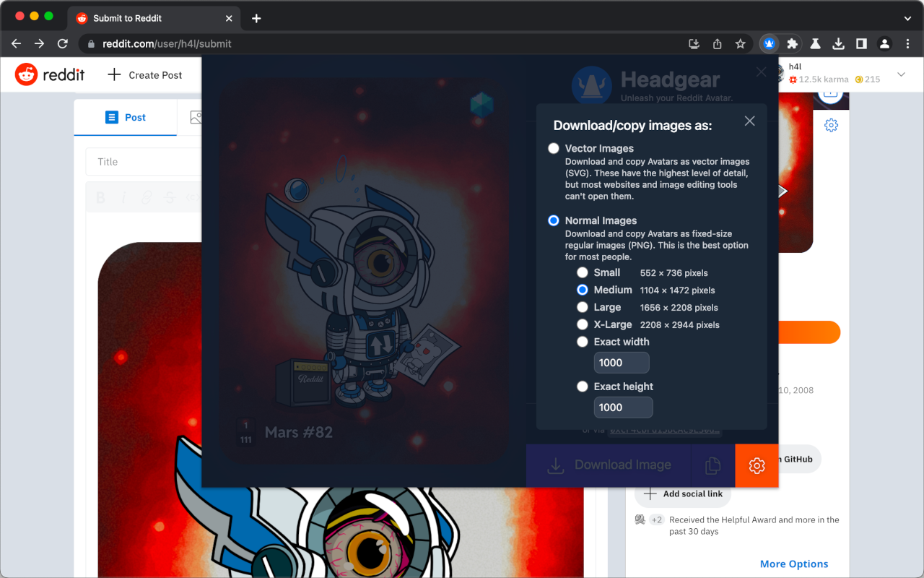The width and height of the screenshot is (924, 578).
Task: Select the Normal Images option
Action: tap(554, 220)
